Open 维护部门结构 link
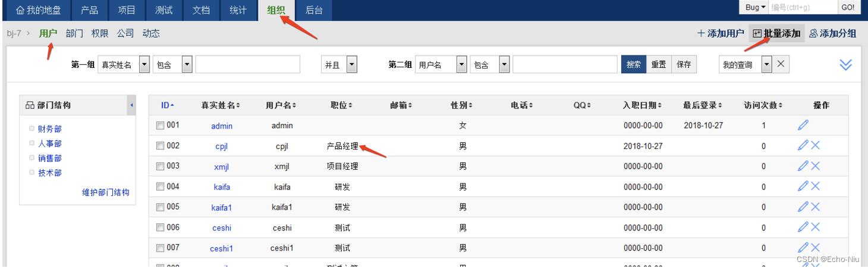The width and height of the screenshot is (868, 268). (105, 192)
